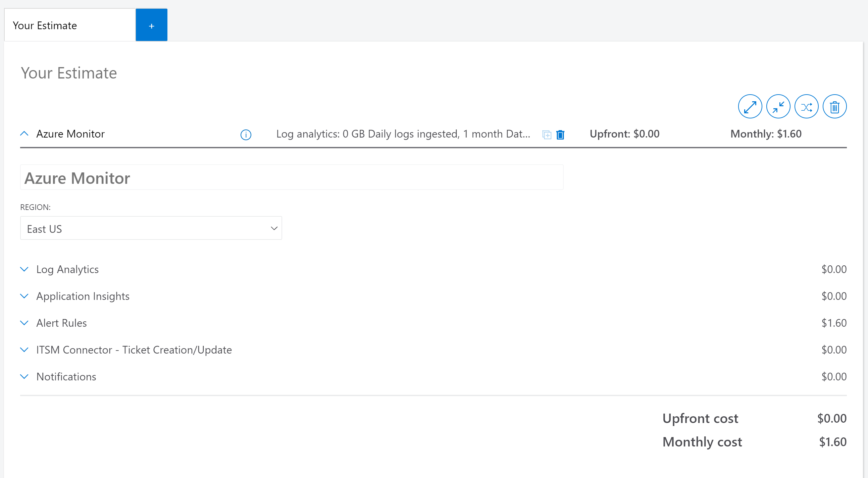The height and width of the screenshot is (478, 868).
Task: Collapse the Azure Monitor section chevron
Action: (x=24, y=134)
